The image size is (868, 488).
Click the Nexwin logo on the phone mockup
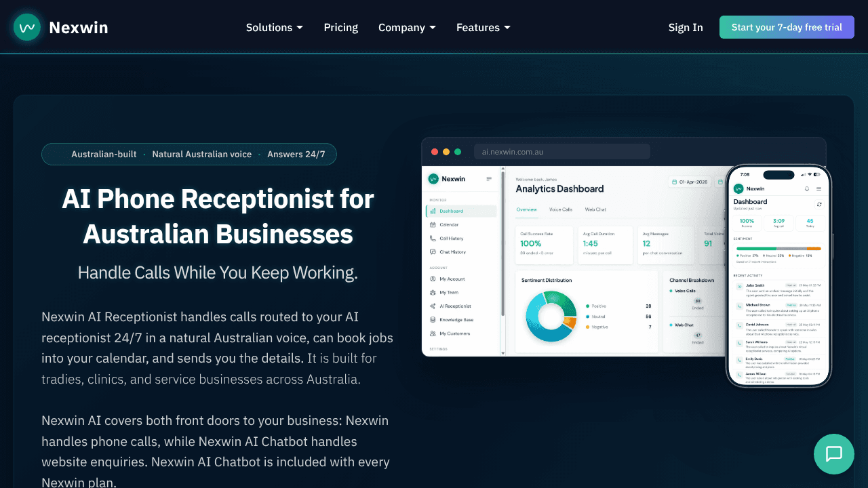tap(738, 188)
